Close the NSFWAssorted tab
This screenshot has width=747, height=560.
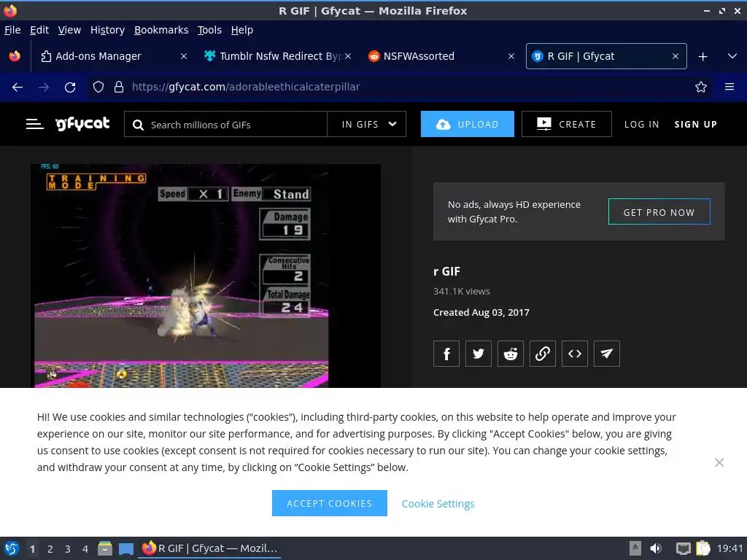tap(511, 56)
